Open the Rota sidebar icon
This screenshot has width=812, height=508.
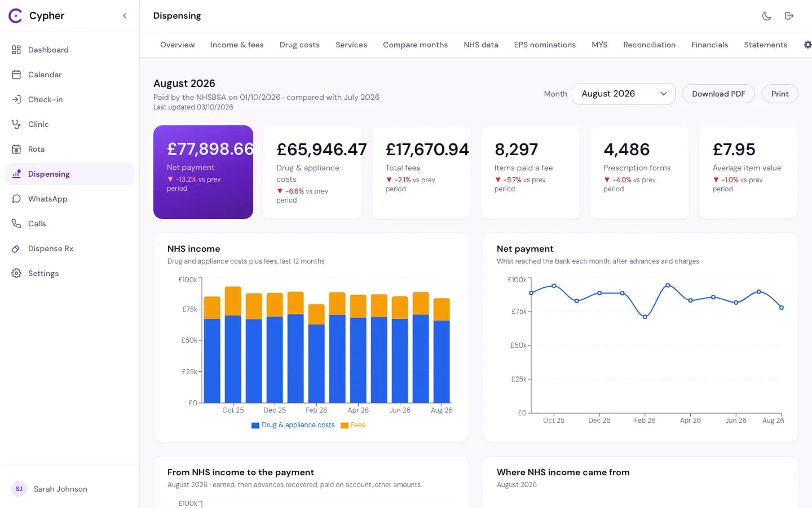point(16,149)
